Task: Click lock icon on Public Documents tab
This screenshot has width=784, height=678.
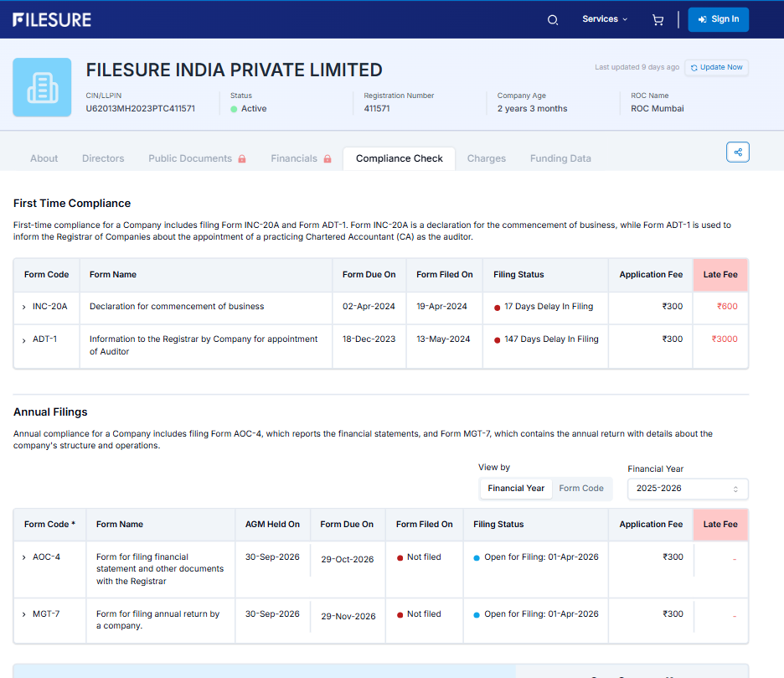Action: click(242, 159)
